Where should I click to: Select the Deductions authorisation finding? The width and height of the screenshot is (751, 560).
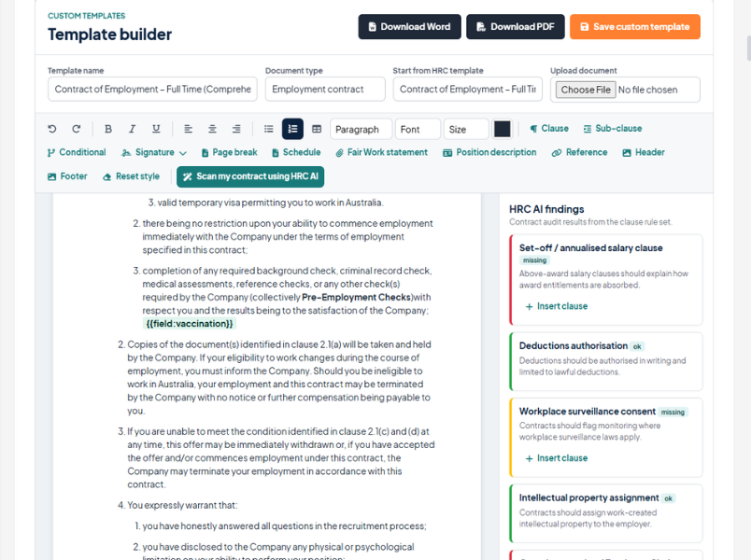(606, 362)
